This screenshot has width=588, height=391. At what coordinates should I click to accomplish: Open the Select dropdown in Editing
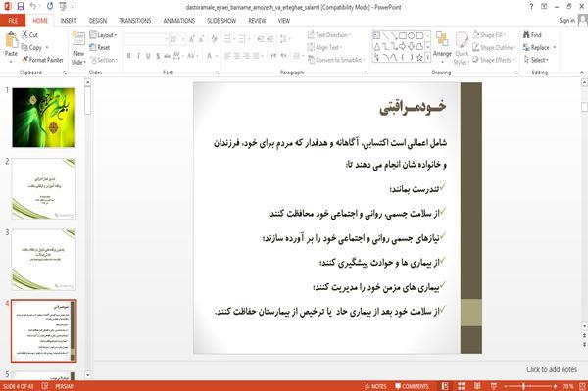536,60
